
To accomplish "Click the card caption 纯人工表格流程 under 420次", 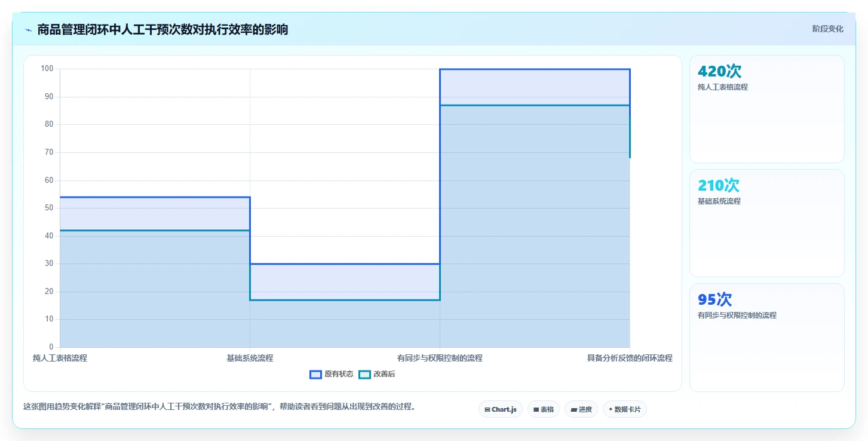I will tap(723, 87).
